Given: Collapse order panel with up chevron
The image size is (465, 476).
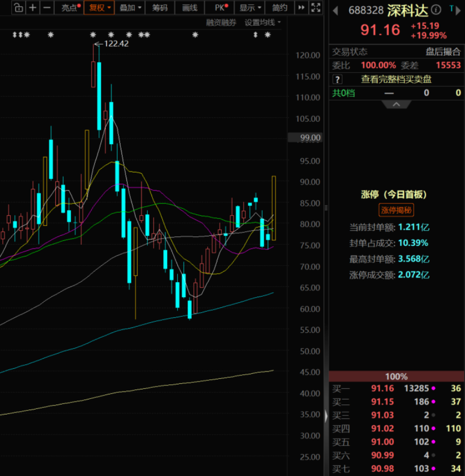Looking at the screenshot, I should pos(396,104).
